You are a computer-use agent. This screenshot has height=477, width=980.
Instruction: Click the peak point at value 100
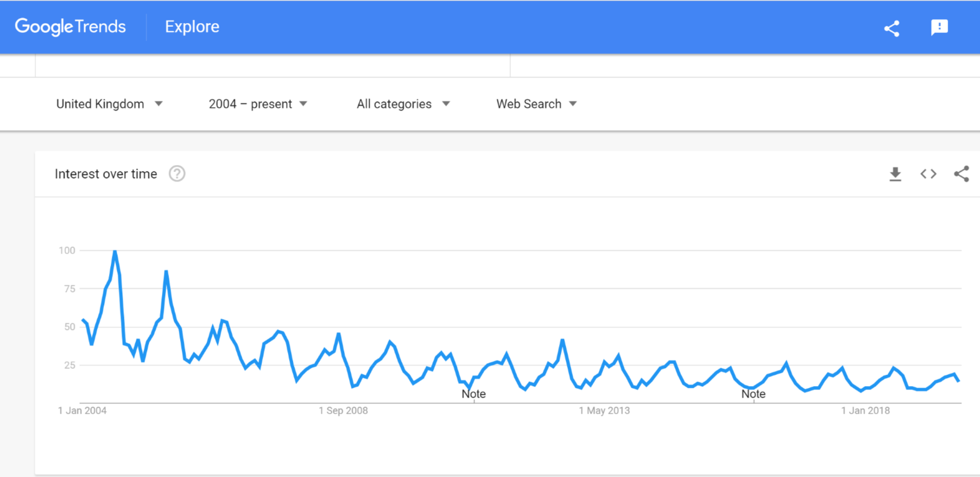[115, 251]
